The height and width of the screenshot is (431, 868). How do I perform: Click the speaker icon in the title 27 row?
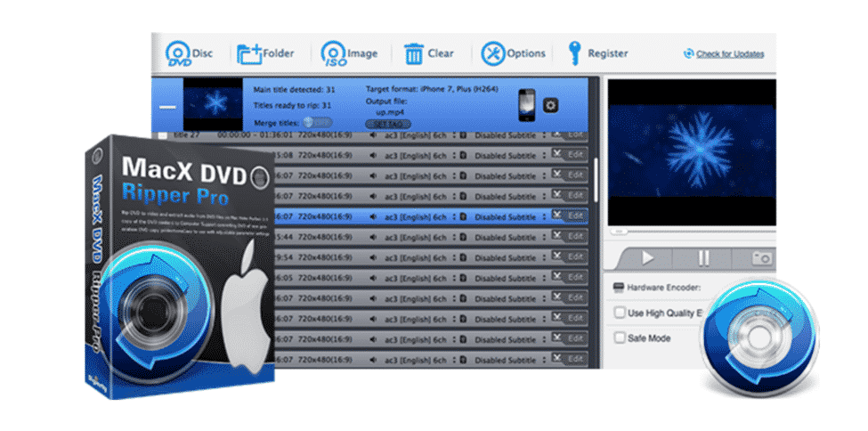(374, 135)
